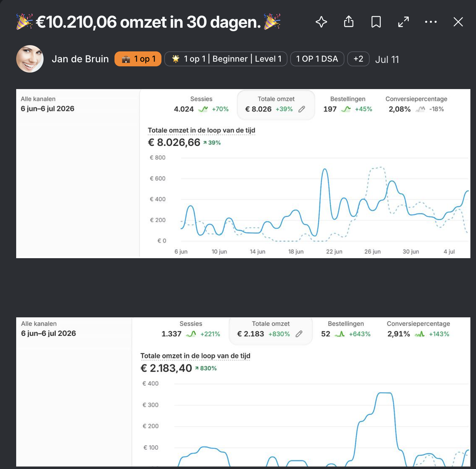Screen dimensions: 476x469
Task: Select the Bestellingen 52 metric
Action: coord(346,329)
